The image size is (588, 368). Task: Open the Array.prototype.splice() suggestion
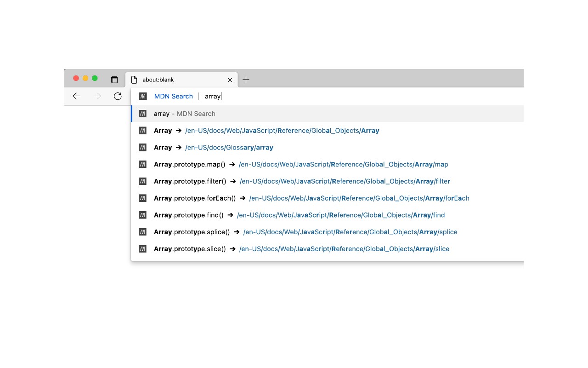305,232
